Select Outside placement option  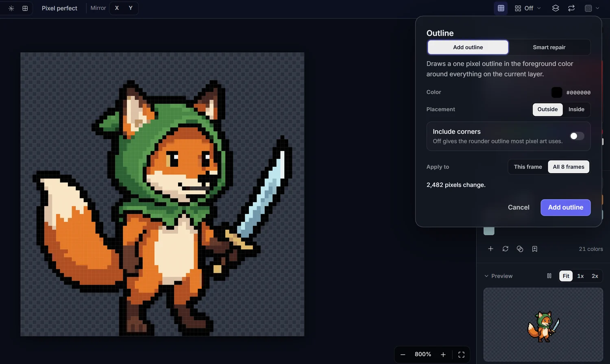pyautogui.click(x=548, y=109)
